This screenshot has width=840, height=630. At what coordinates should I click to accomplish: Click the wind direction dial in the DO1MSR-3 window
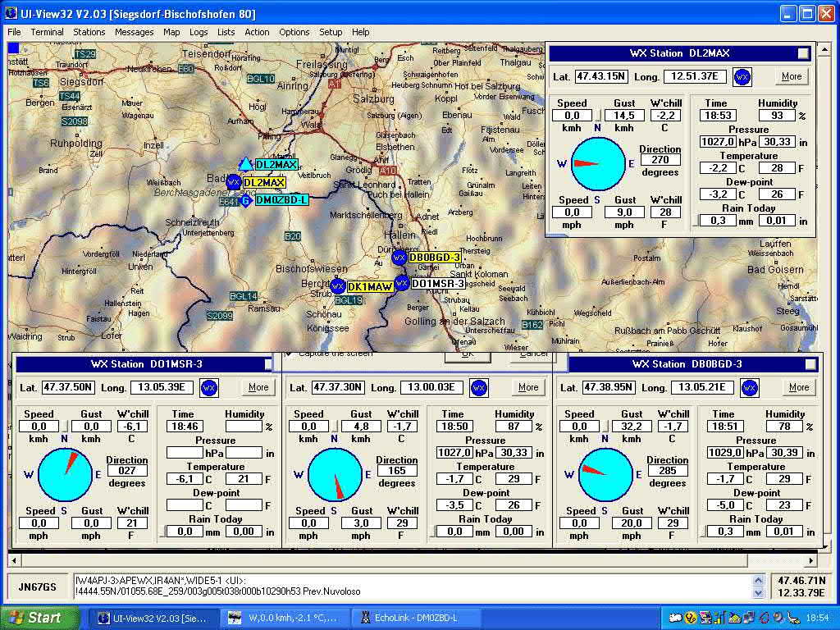(x=66, y=475)
